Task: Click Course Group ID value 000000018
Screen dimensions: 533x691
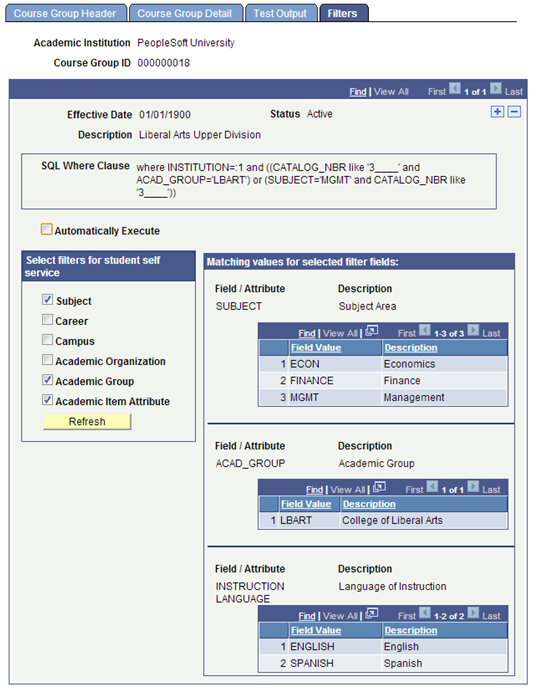Action: click(x=164, y=63)
